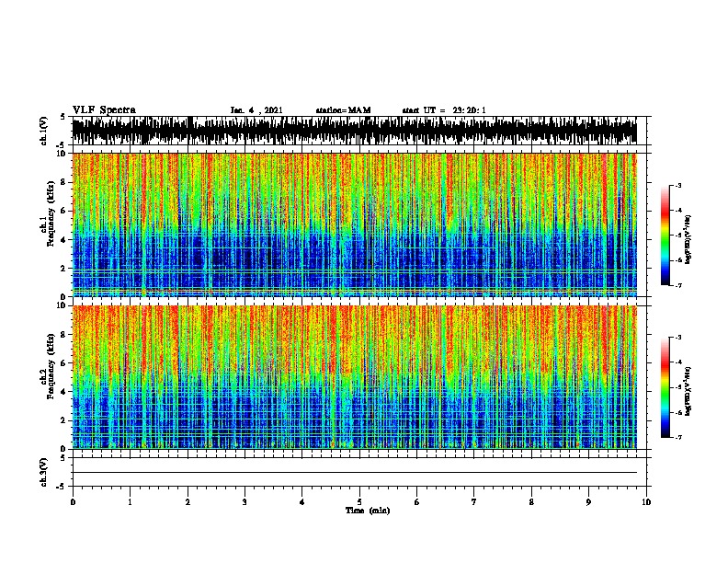
Task: Click the 'ch.3(V)' axis label
Action: (x=44, y=472)
